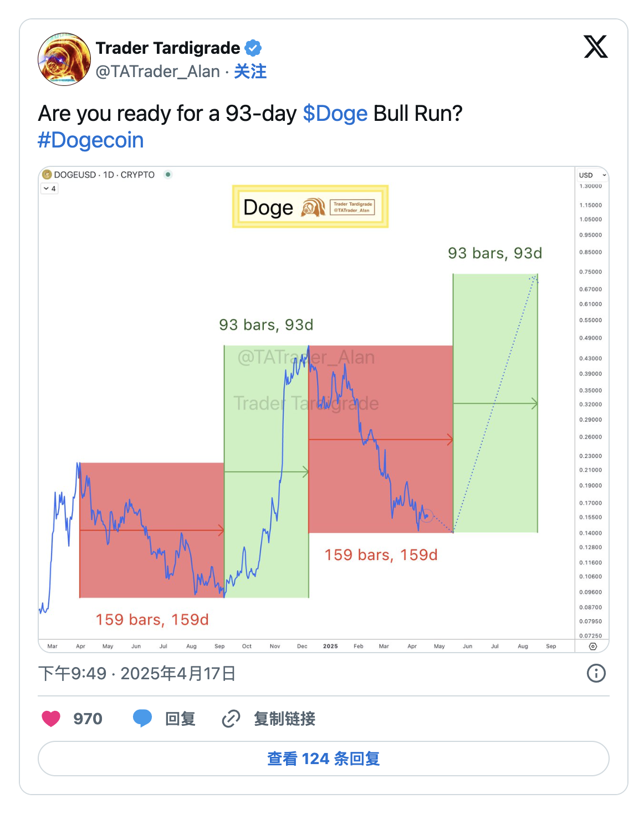Open the $Doge cashtag link

point(335,114)
